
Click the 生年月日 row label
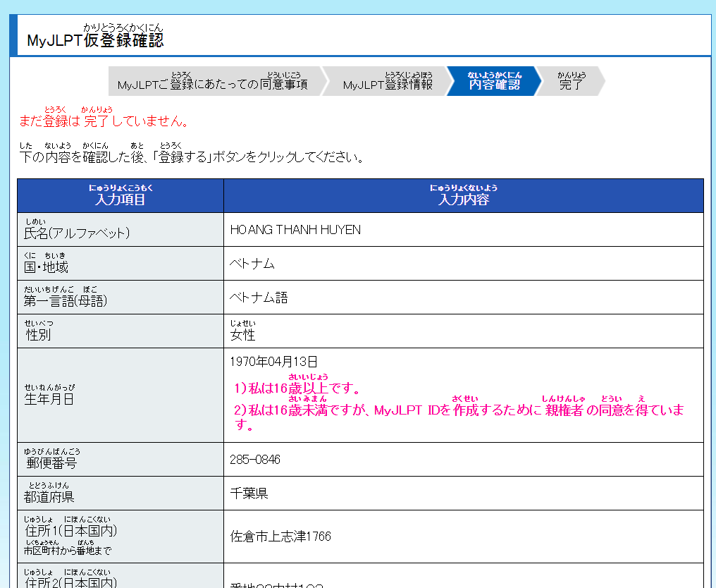[x=49, y=398]
